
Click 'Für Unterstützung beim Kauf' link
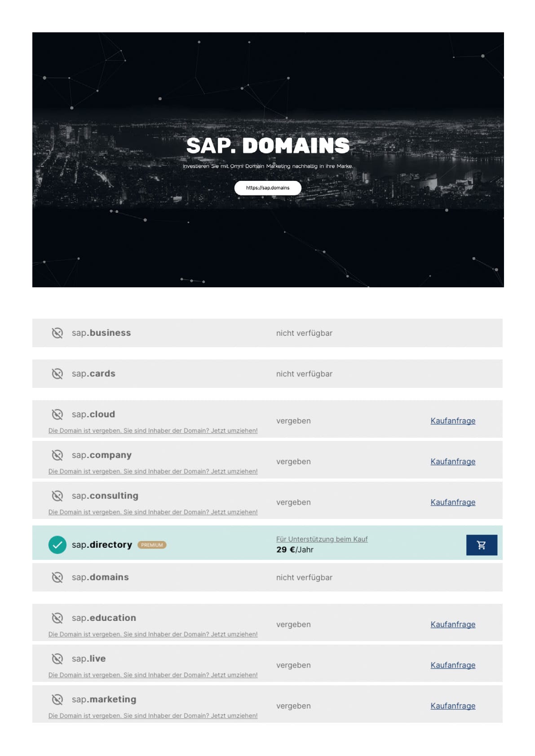pos(322,539)
